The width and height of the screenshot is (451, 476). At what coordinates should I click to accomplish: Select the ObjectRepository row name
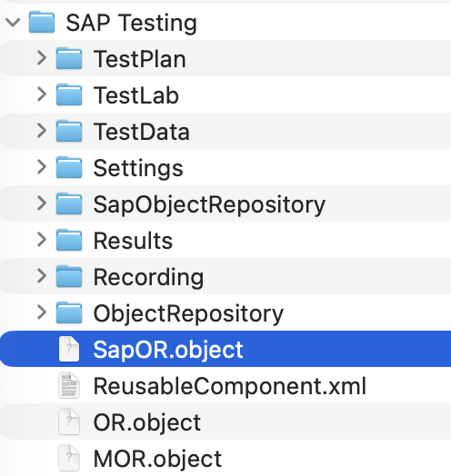click(x=188, y=314)
